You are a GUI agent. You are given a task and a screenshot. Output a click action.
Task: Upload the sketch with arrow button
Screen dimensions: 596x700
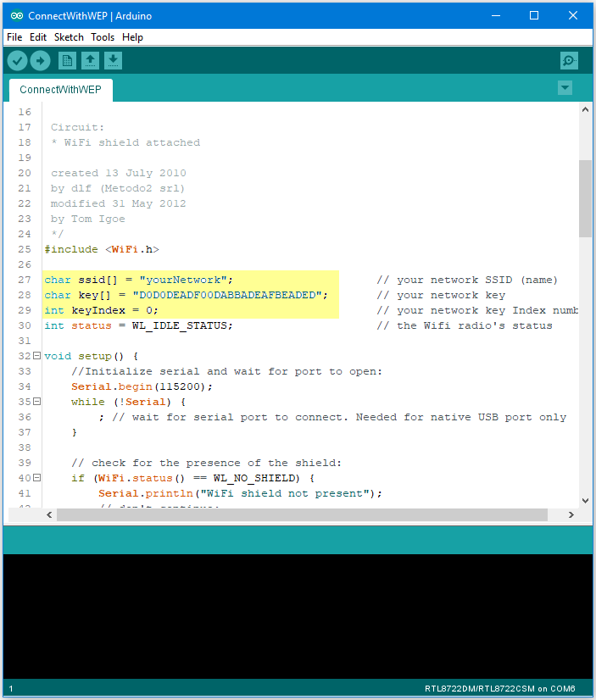pyautogui.click(x=40, y=61)
